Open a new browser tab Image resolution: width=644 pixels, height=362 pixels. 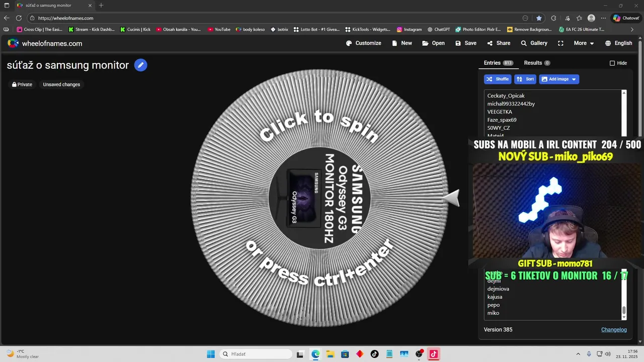point(101,5)
